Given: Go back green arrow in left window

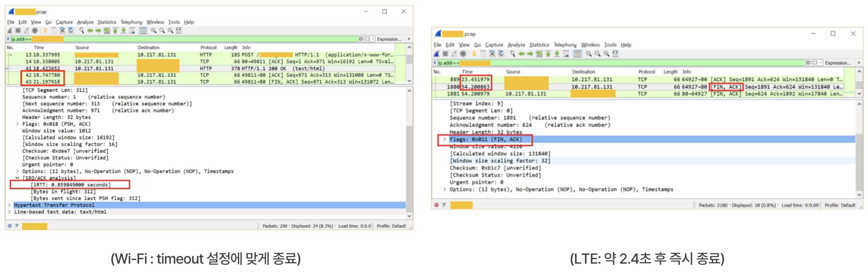Looking at the screenshot, I should click(90, 31).
